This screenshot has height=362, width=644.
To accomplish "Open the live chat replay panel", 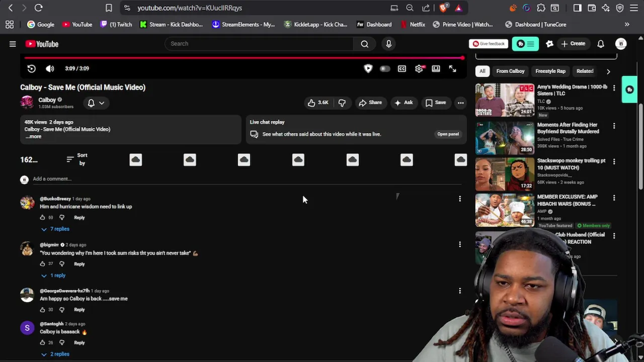I will pos(448,134).
